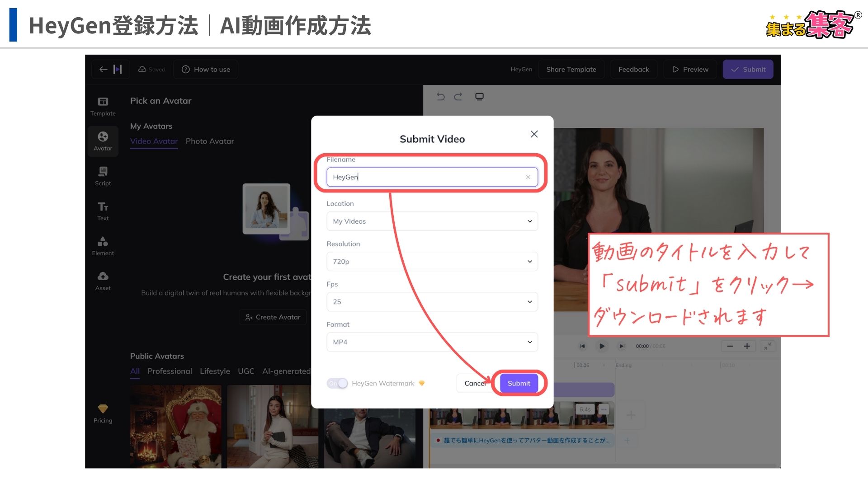Select the UGC avatars tab
This screenshot has width=868, height=488.
[246, 371]
